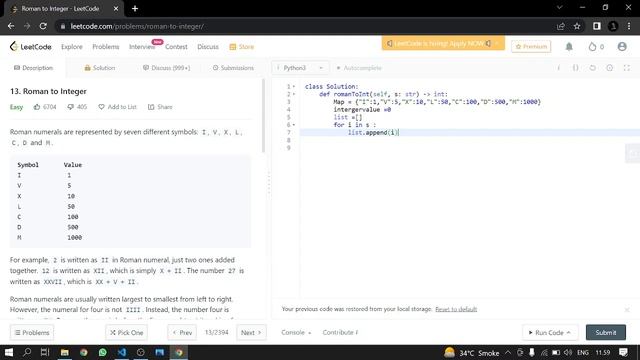Collapse the code fold arrow at line 2

click(x=294, y=94)
